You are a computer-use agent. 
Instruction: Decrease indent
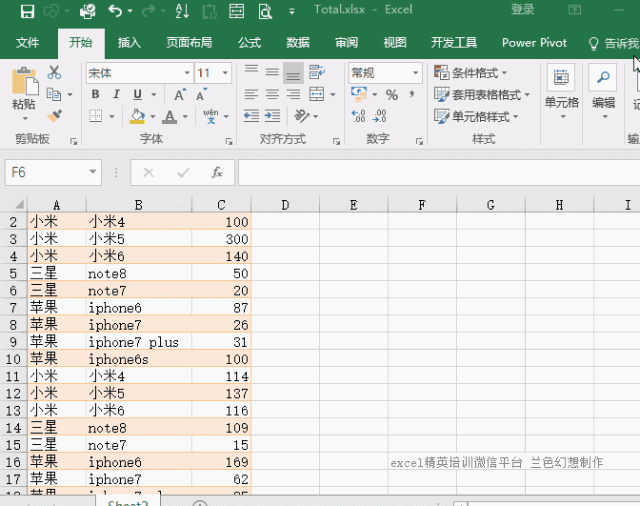(251, 116)
